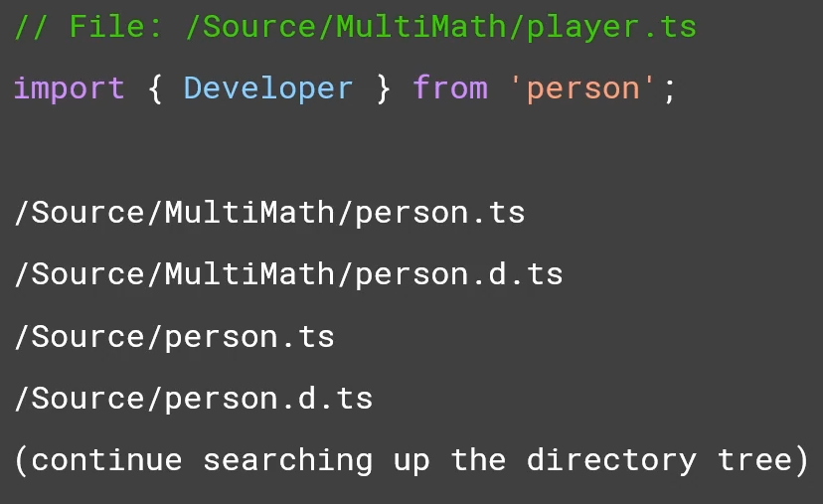Click the orange 'person' module string
Screen dimensions: 823x504
[583, 88]
